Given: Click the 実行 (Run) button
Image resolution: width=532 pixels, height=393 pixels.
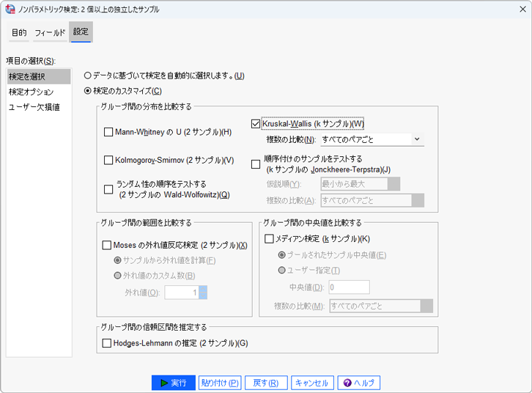Looking at the screenshot, I should coord(174,383).
